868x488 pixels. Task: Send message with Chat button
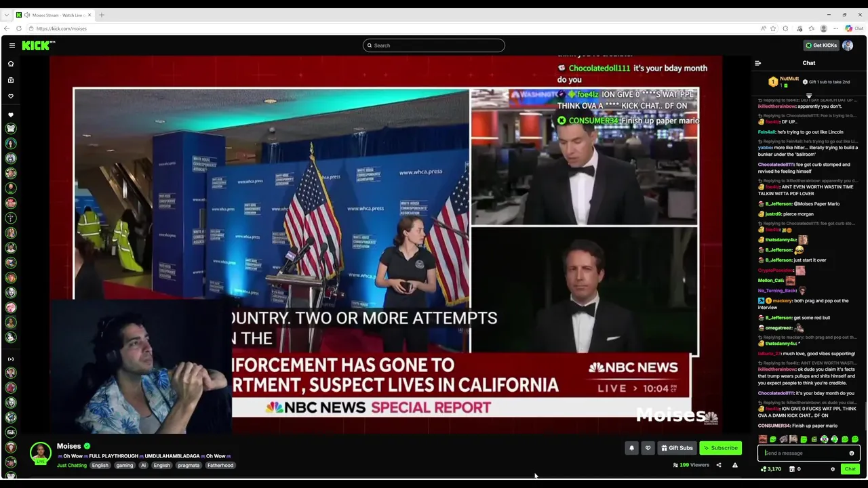coord(850,469)
